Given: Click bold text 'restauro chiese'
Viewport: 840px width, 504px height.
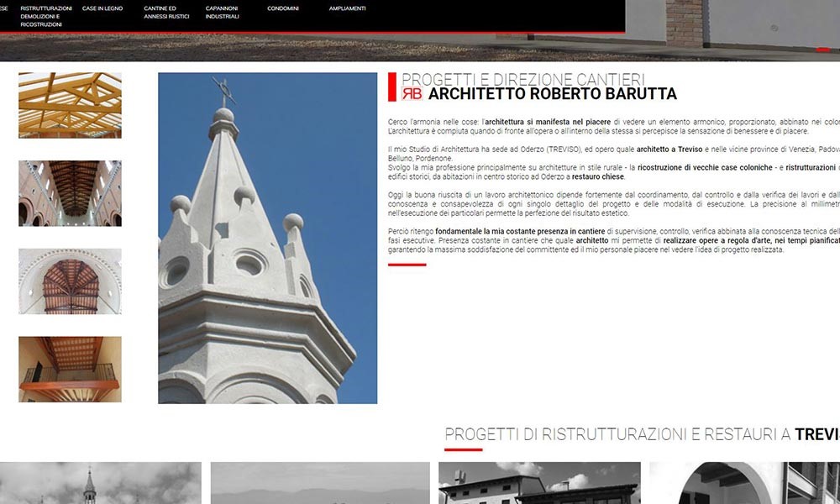Looking at the screenshot, I should [598, 176].
